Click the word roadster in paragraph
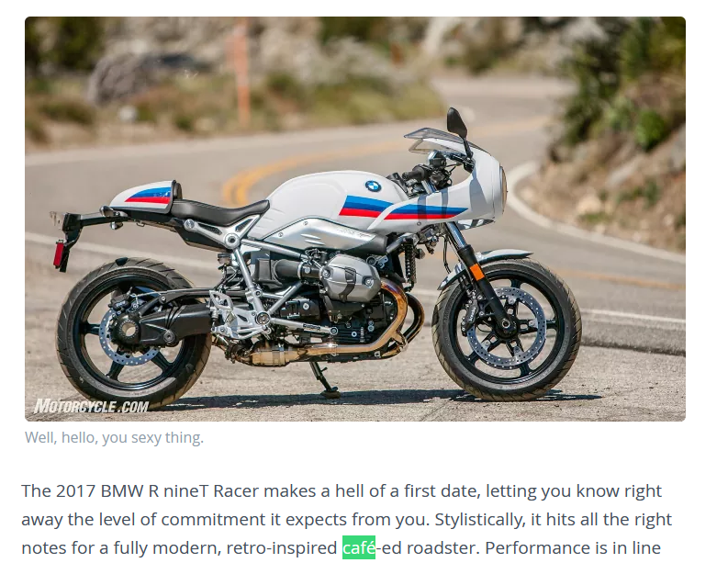The height and width of the screenshot is (563, 728). point(441,547)
